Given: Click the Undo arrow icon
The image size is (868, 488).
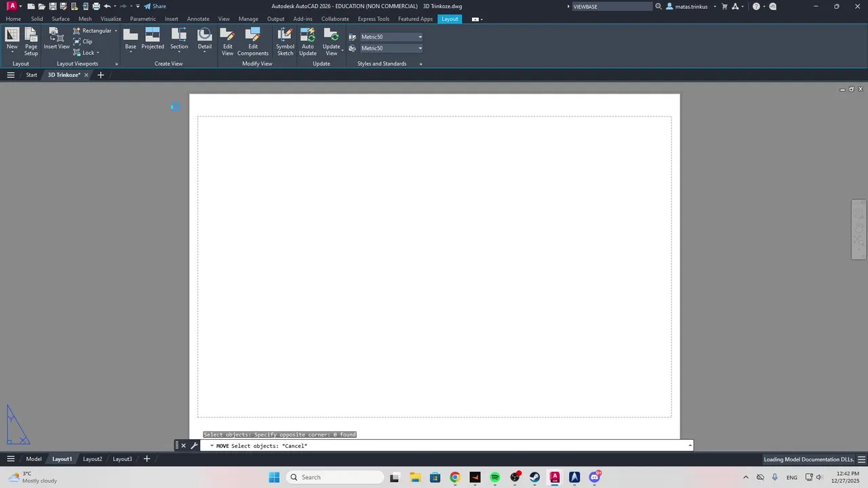Looking at the screenshot, I should [107, 6].
